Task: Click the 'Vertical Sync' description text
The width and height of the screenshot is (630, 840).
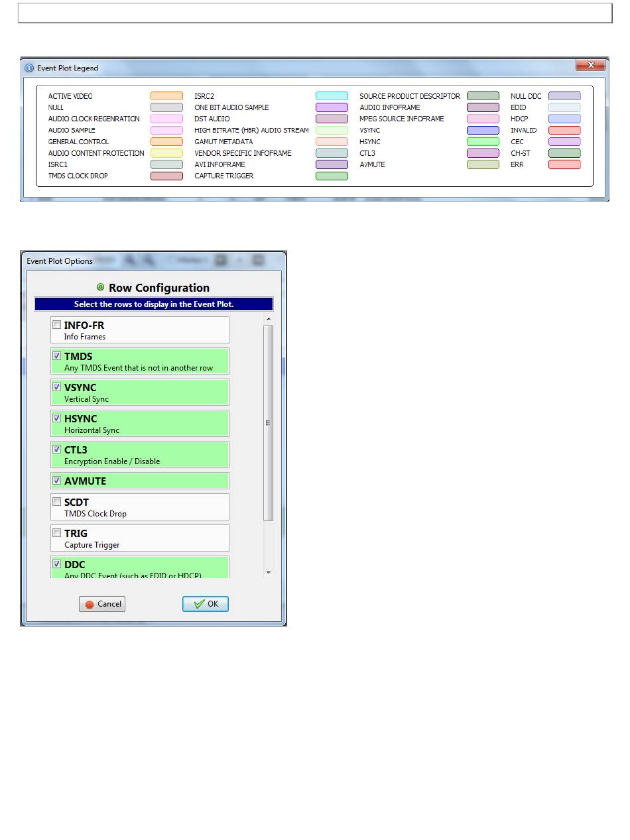Action: (x=86, y=399)
